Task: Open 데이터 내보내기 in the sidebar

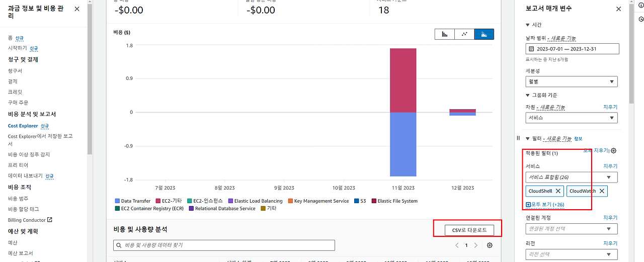Action: pos(26,176)
